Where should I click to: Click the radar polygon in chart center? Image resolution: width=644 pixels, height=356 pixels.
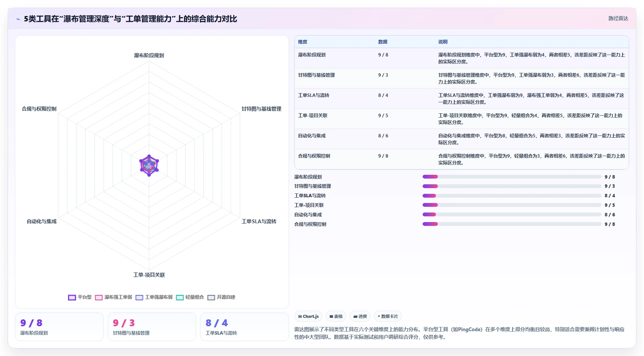click(149, 165)
